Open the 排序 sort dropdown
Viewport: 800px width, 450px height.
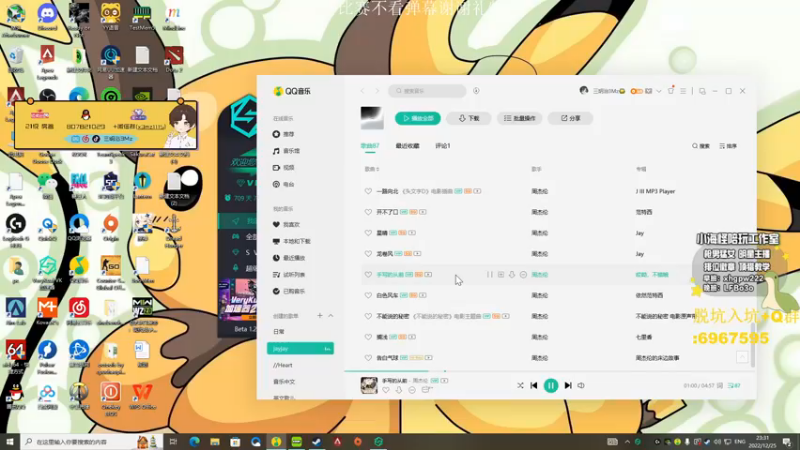pyautogui.click(x=728, y=146)
